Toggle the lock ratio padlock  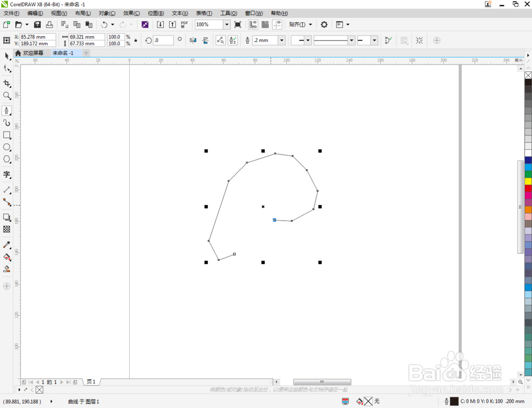point(136,40)
